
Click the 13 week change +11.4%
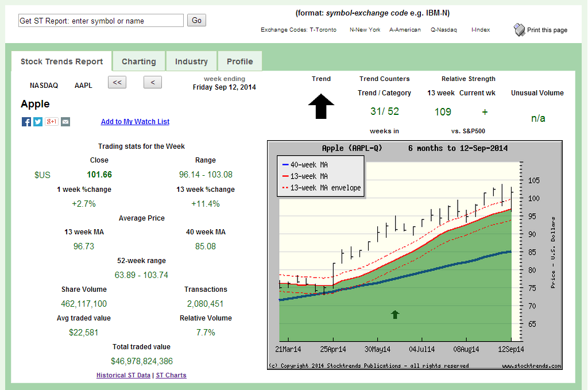tap(206, 204)
